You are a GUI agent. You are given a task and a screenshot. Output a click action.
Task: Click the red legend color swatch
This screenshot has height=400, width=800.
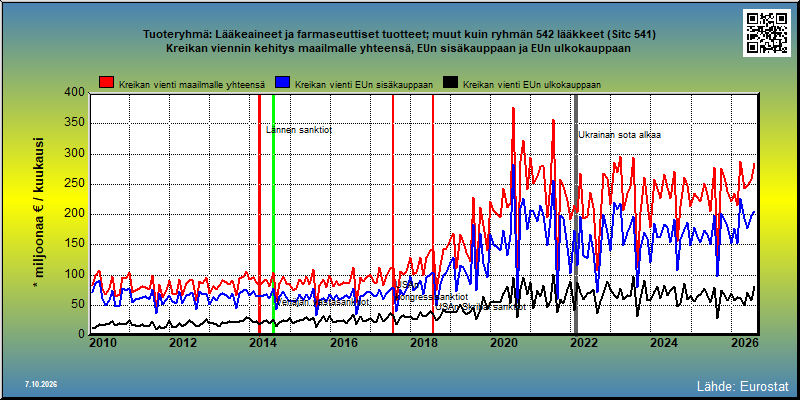point(107,83)
